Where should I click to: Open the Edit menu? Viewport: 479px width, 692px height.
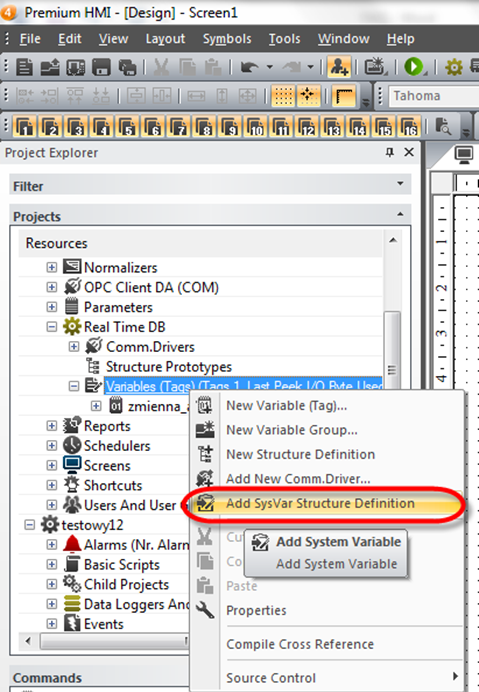click(70, 39)
